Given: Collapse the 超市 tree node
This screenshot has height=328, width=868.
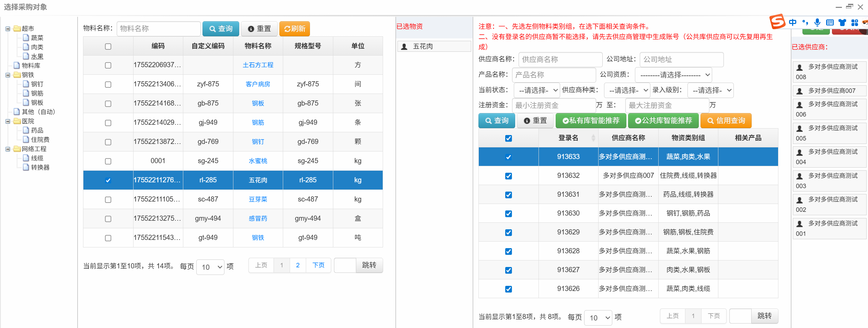Looking at the screenshot, I should [8, 28].
